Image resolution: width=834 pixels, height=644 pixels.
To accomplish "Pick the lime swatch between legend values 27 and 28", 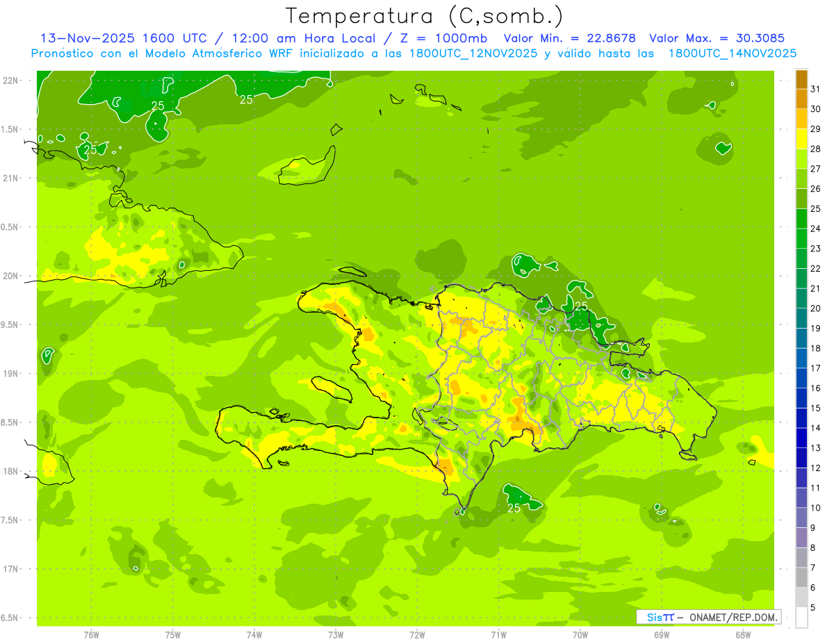I will (x=801, y=158).
